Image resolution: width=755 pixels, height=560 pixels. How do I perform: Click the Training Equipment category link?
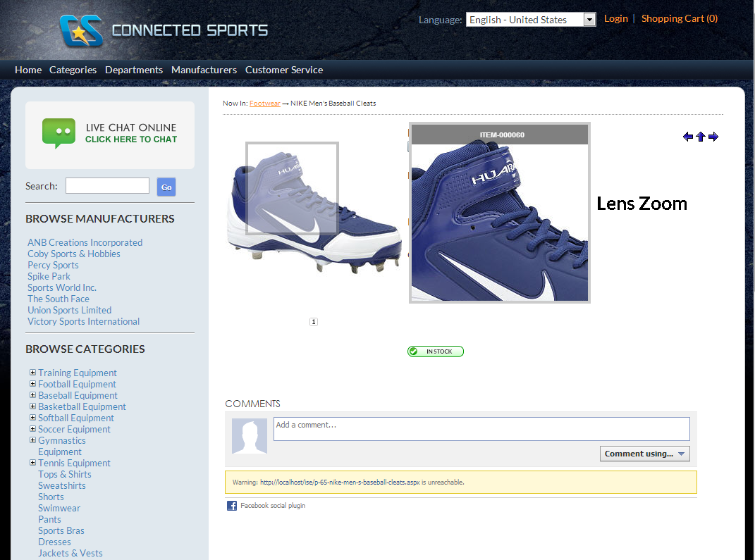pos(78,373)
